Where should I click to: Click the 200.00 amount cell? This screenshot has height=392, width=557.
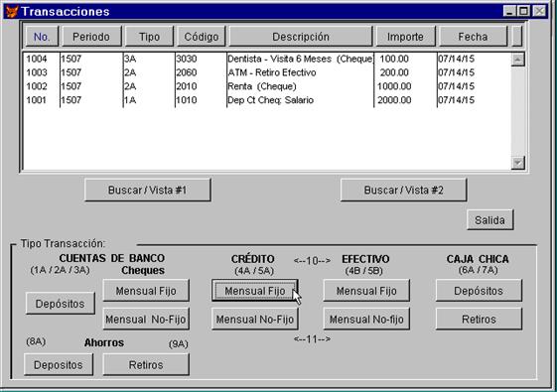coord(394,72)
